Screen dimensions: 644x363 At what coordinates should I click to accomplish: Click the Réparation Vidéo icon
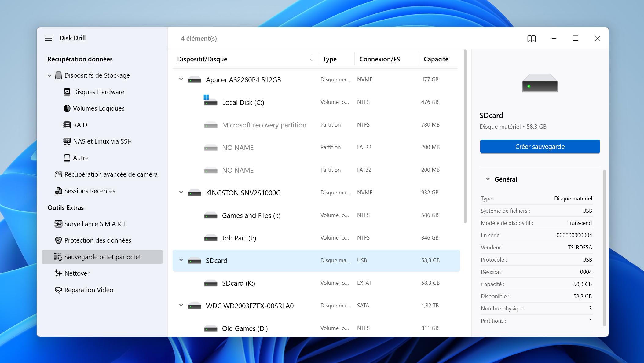[58, 290]
